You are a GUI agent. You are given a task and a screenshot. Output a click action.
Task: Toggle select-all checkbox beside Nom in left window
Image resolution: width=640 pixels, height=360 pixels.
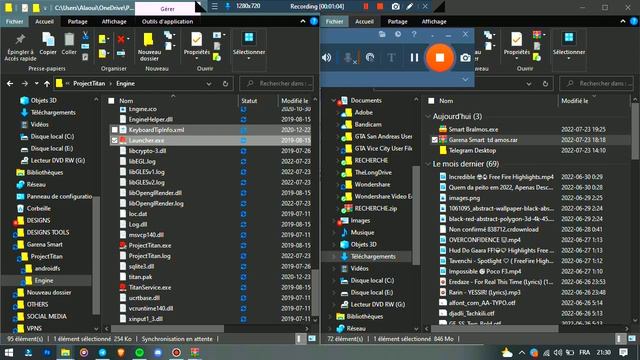(x=111, y=100)
